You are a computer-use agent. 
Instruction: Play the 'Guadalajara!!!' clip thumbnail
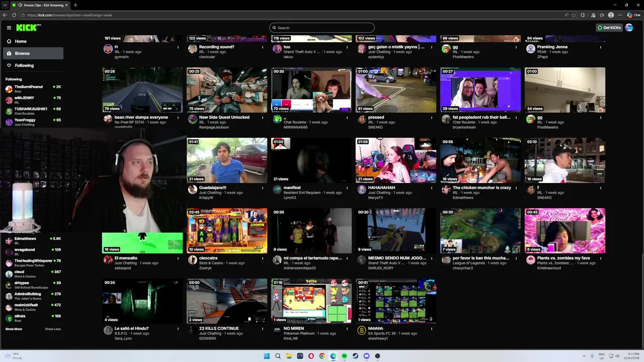tap(227, 160)
